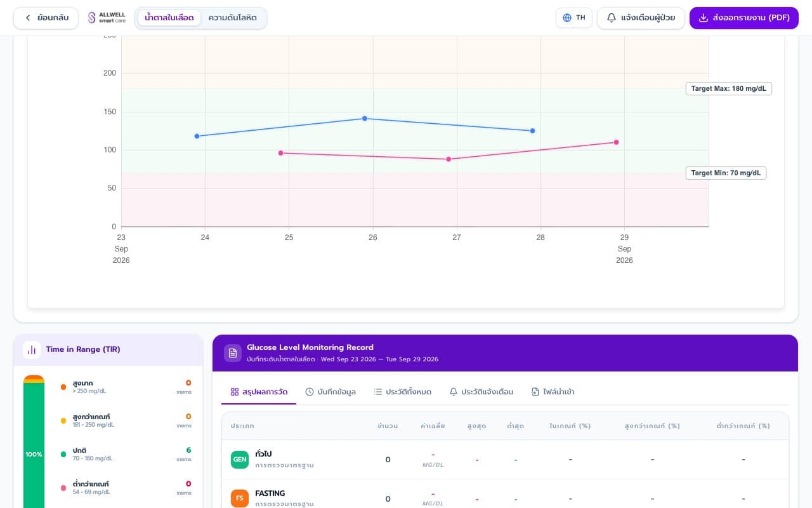
Task: Click the Glucose Monitoring Record document icon
Action: point(233,353)
